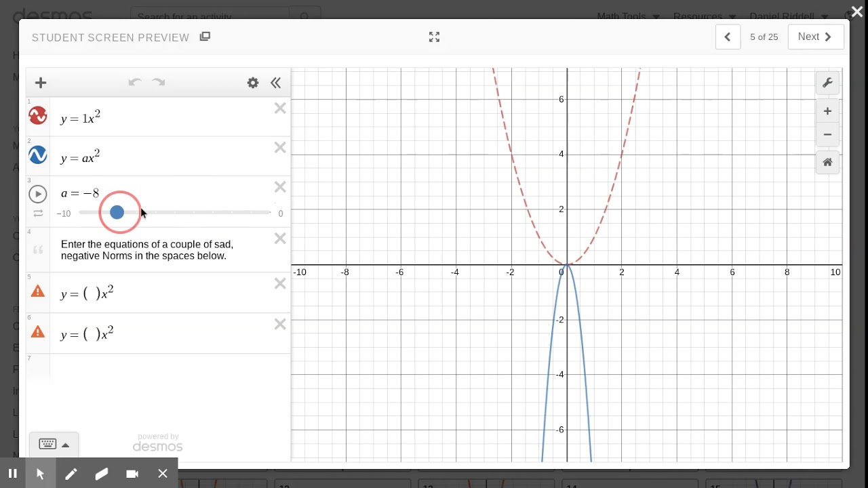Open graph settings gear in expression list
This screenshot has height=488, width=868.
[253, 83]
